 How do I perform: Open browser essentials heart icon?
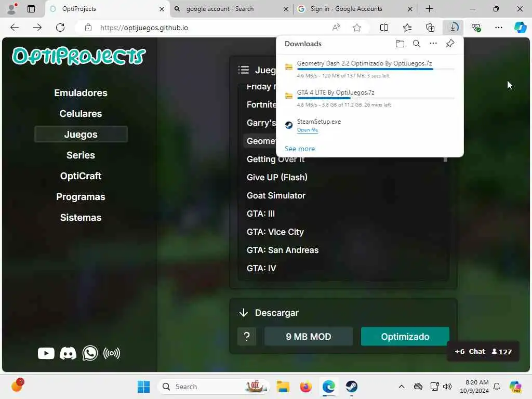476,28
